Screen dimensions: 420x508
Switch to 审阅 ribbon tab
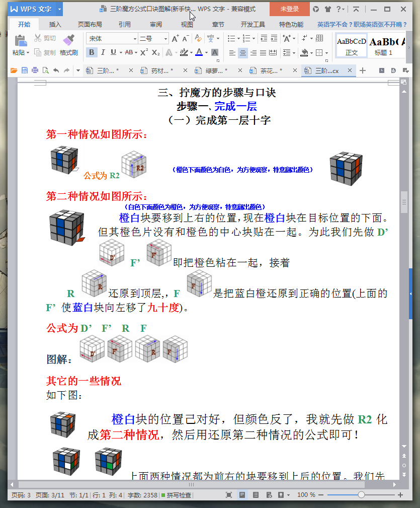pos(156,24)
